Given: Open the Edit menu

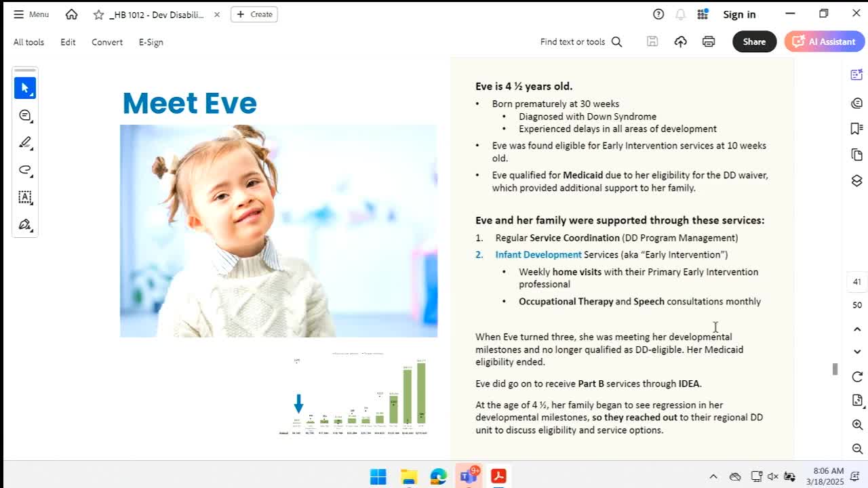Looking at the screenshot, I should tap(68, 42).
